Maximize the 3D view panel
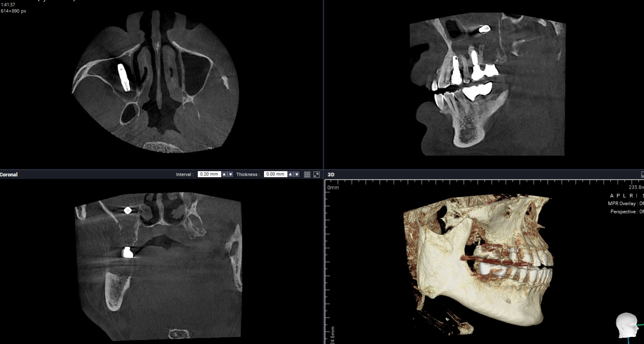 pos(642,175)
